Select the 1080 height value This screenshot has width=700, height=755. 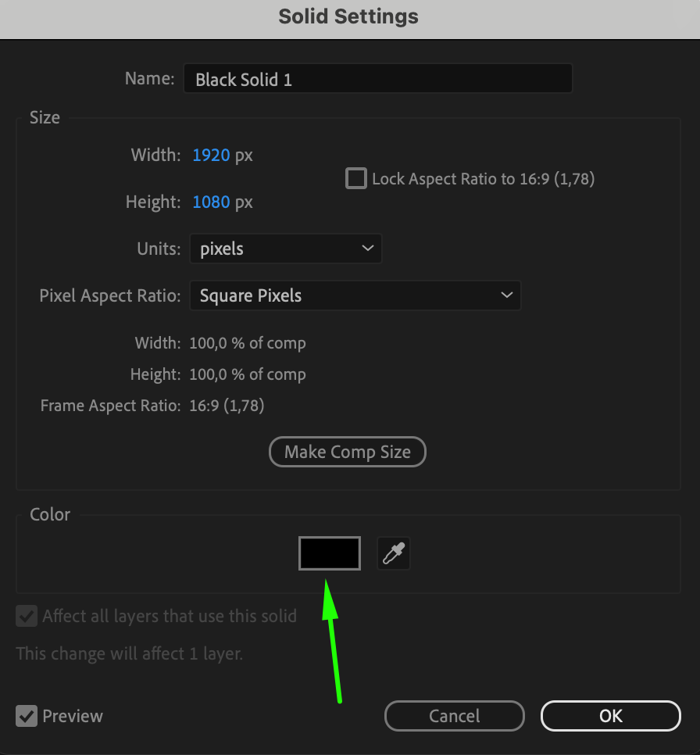211,202
